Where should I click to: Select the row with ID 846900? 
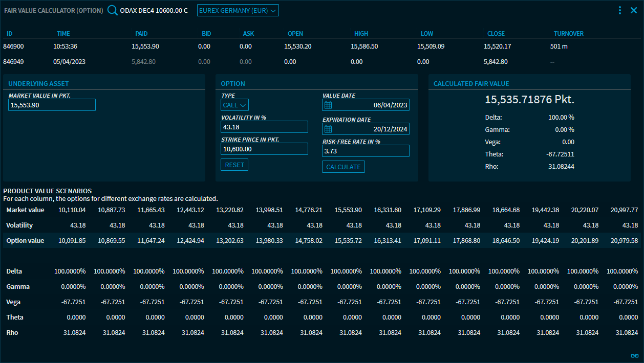[14, 46]
